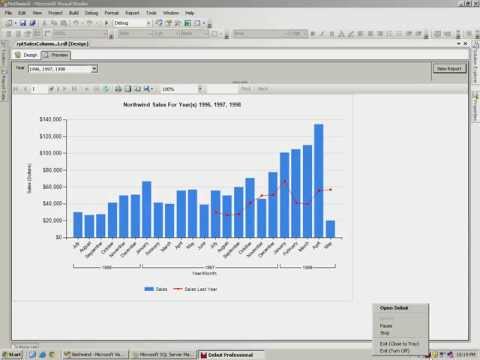Open the Debug menu

(91, 13)
